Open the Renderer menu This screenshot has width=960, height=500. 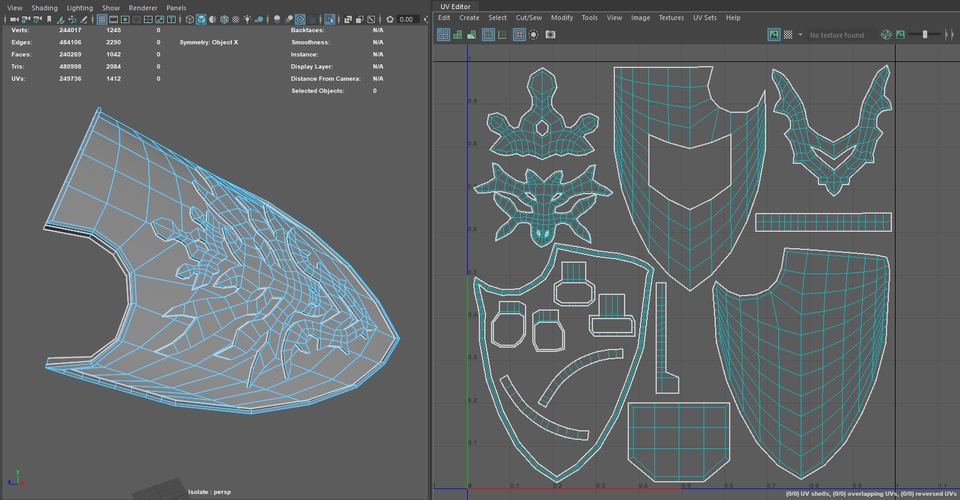(142, 7)
